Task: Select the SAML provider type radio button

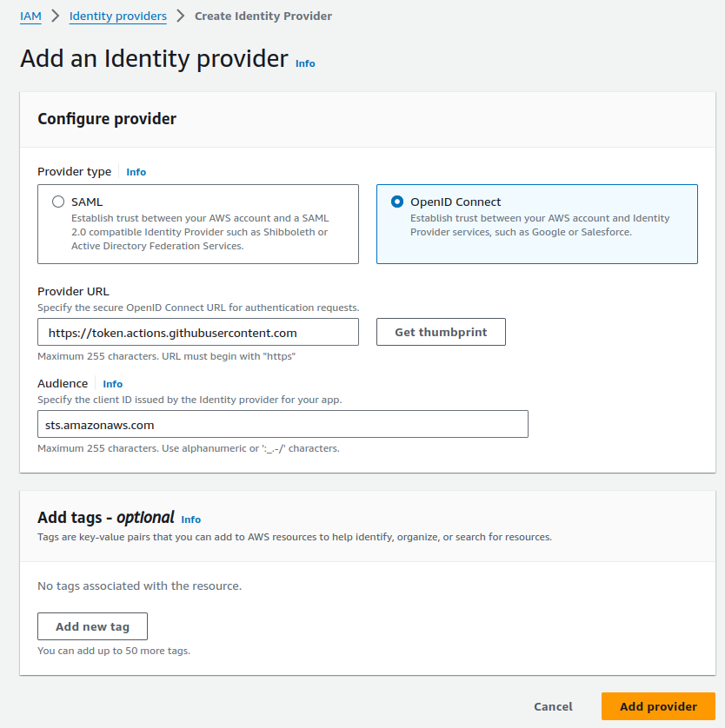Action: [58, 202]
